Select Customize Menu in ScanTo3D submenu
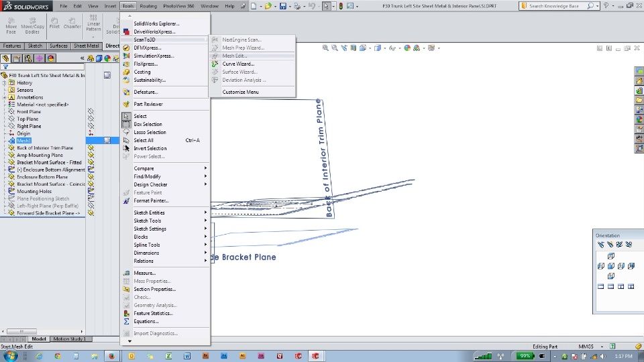This screenshot has width=644, height=362. tap(252, 92)
